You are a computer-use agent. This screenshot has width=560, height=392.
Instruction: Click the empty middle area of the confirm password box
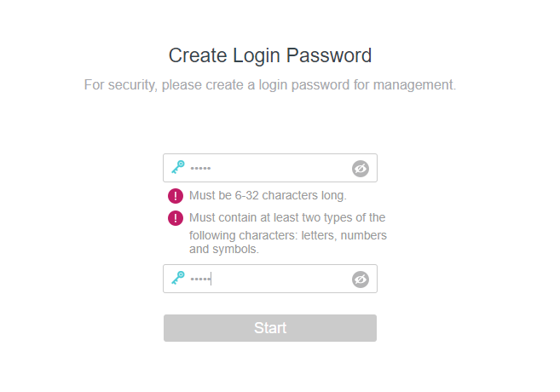click(x=280, y=279)
